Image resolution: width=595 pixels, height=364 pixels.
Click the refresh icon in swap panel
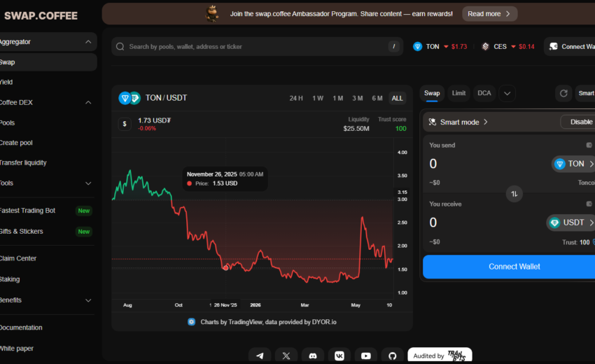click(563, 93)
